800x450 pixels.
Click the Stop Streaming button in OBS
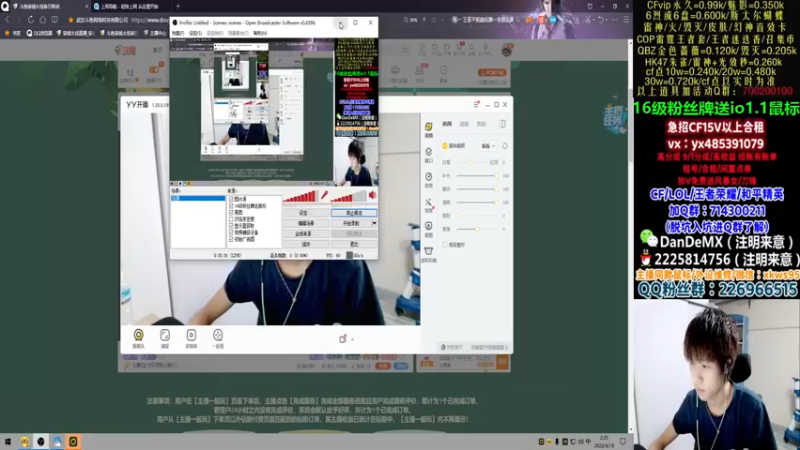pos(354,213)
